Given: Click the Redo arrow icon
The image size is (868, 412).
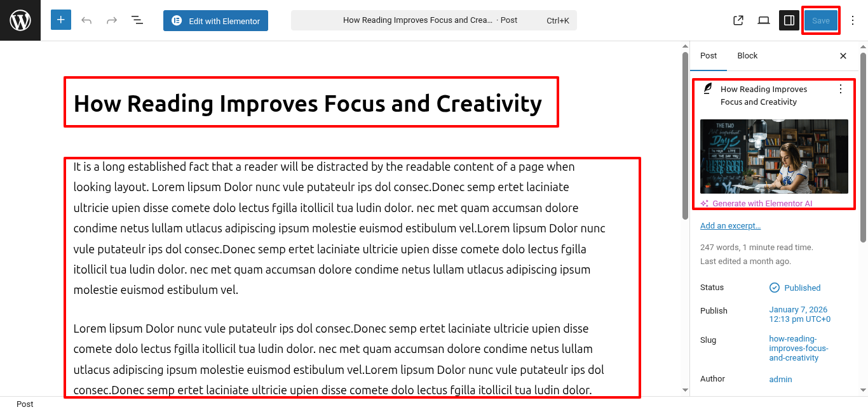Looking at the screenshot, I should coord(112,20).
